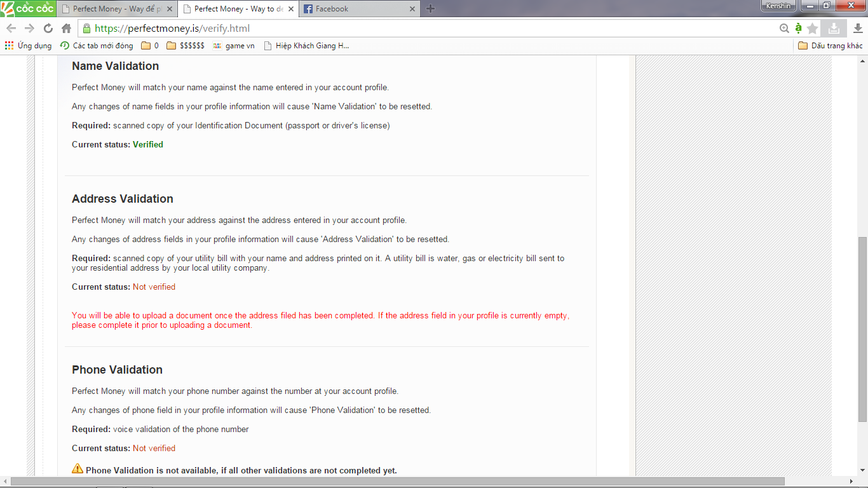
Task: Open the '0' bookmarks folder
Action: coord(150,46)
